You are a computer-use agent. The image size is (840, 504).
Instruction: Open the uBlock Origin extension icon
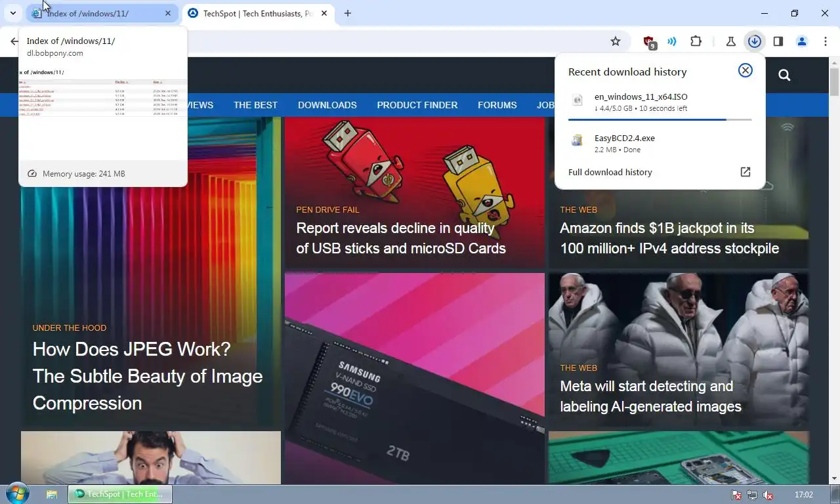point(649,42)
